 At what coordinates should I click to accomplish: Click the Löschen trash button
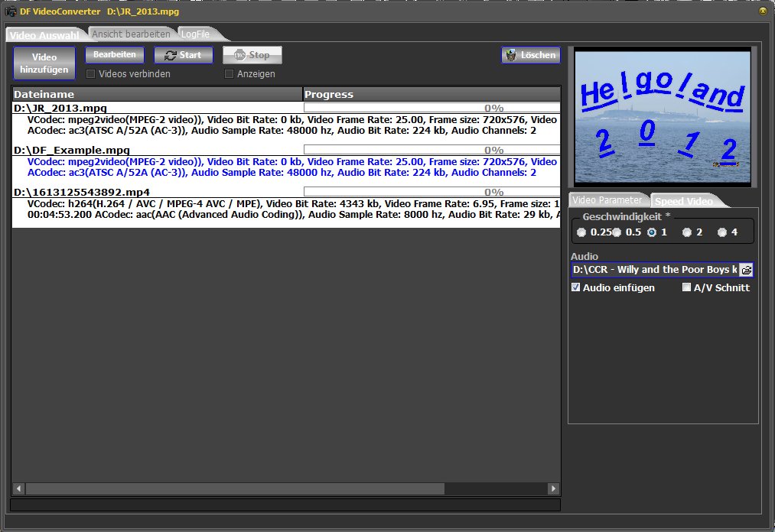[x=531, y=55]
